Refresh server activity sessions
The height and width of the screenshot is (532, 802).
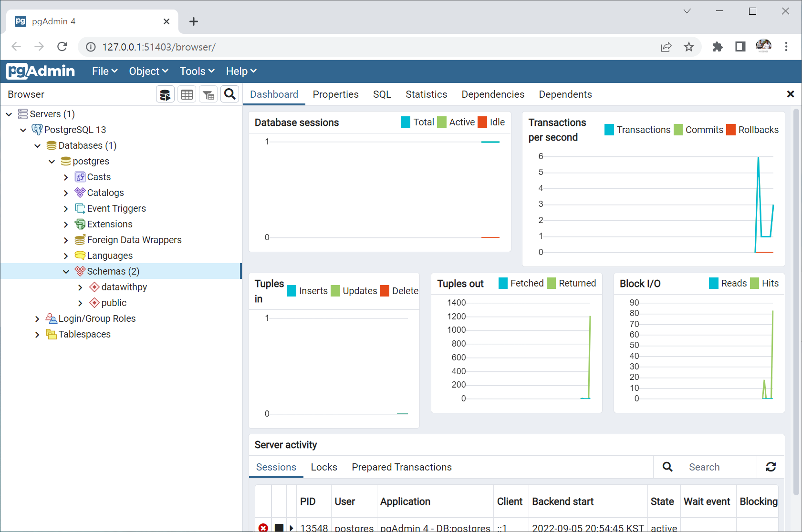click(x=771, y=467)
